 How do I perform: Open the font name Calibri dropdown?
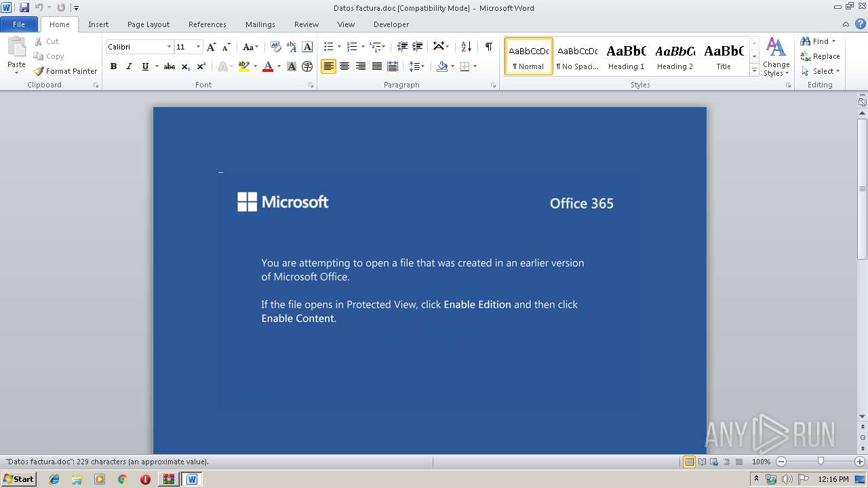pyautogui.click(x=169, y=47)
